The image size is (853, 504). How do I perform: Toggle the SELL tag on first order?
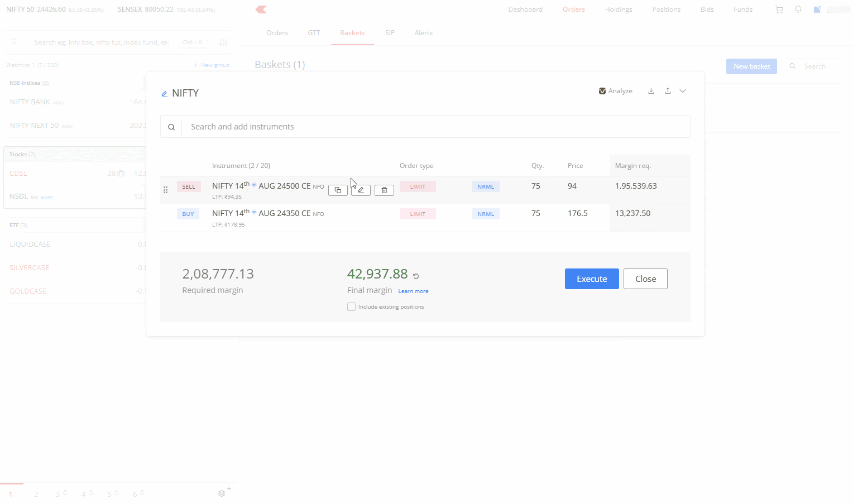pyautogui.click(x=189, y=186)
